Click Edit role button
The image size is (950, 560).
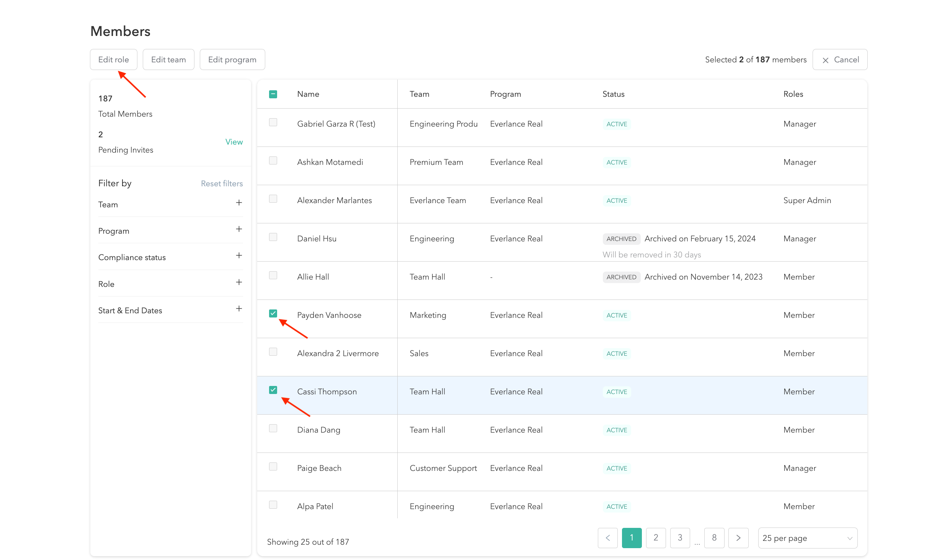[113, 60]
